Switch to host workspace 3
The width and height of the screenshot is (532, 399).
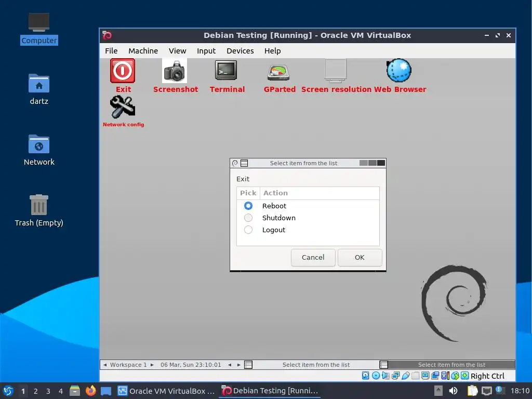pyautogui.click(x=48, y=391)
